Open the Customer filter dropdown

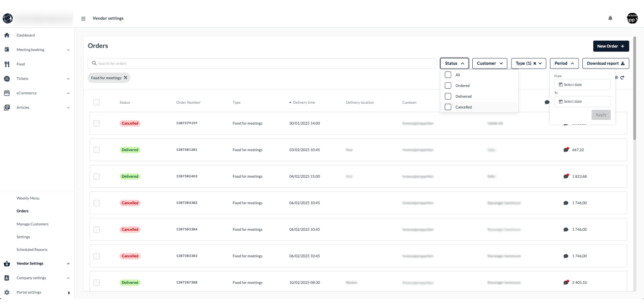490,64
